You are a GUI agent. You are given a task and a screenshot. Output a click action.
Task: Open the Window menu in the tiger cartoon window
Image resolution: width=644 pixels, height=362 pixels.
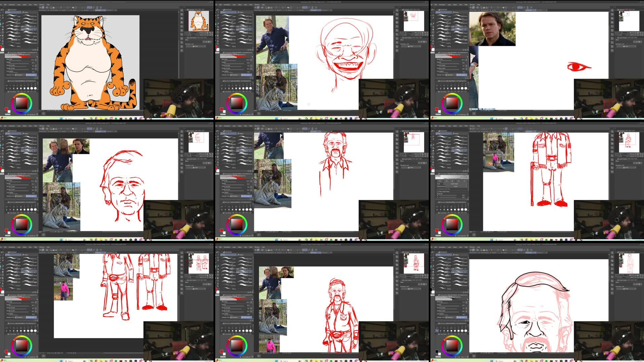click(42, 5)
